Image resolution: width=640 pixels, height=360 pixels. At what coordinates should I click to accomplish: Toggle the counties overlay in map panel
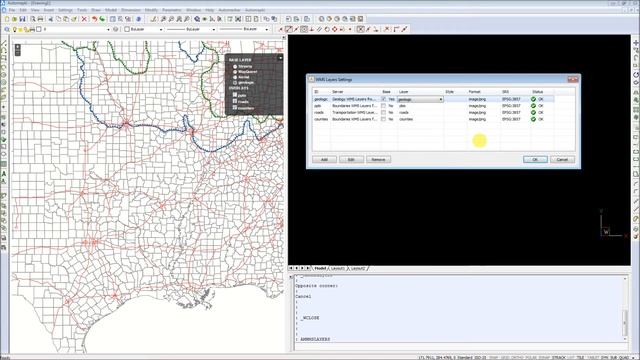point(235,108)
